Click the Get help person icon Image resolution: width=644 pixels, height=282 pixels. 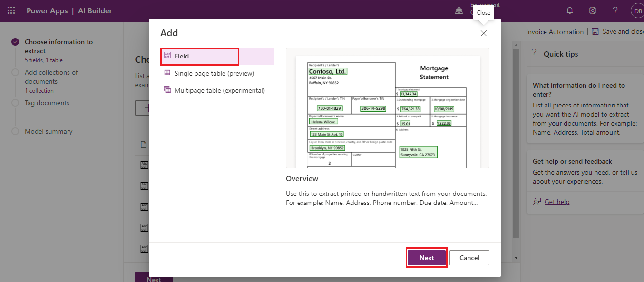[537, 202]
